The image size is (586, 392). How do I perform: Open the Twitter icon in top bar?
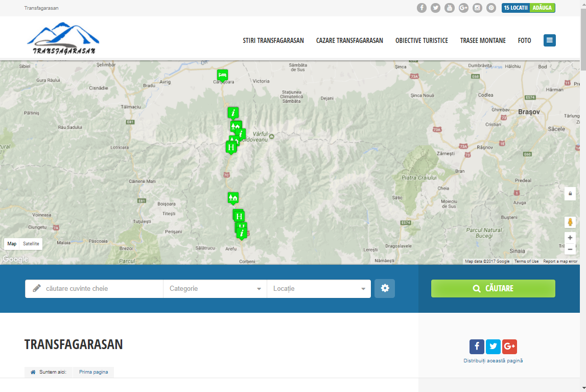[435, 8]
